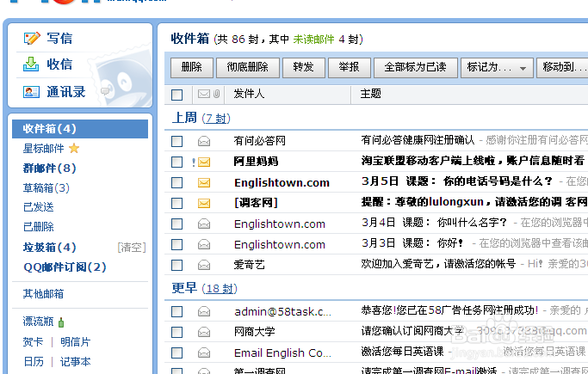Click the 全部标为已读 button
The height and width of the screenshot is (374, 588).
[416, 68]
